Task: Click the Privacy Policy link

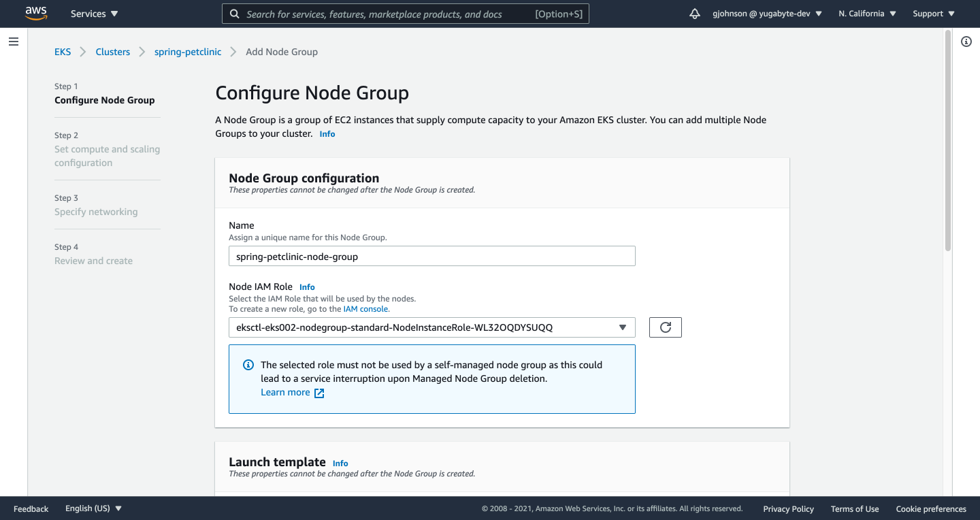Action: 788,508
